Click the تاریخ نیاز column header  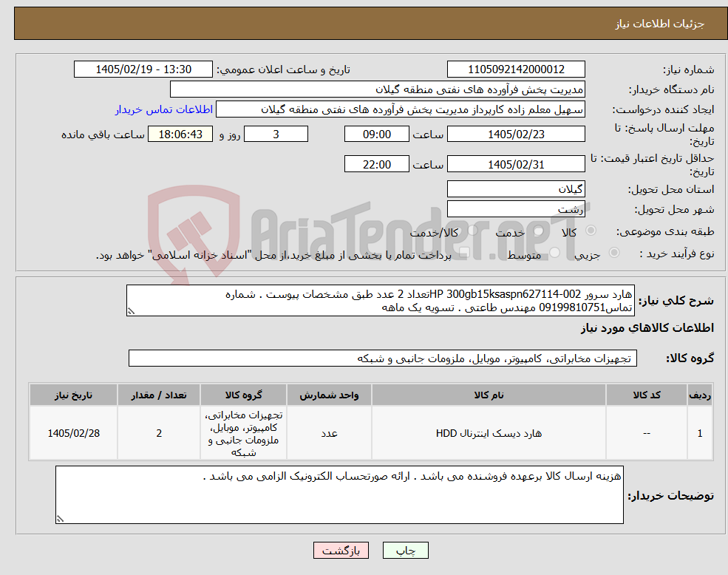click(73, 395)
